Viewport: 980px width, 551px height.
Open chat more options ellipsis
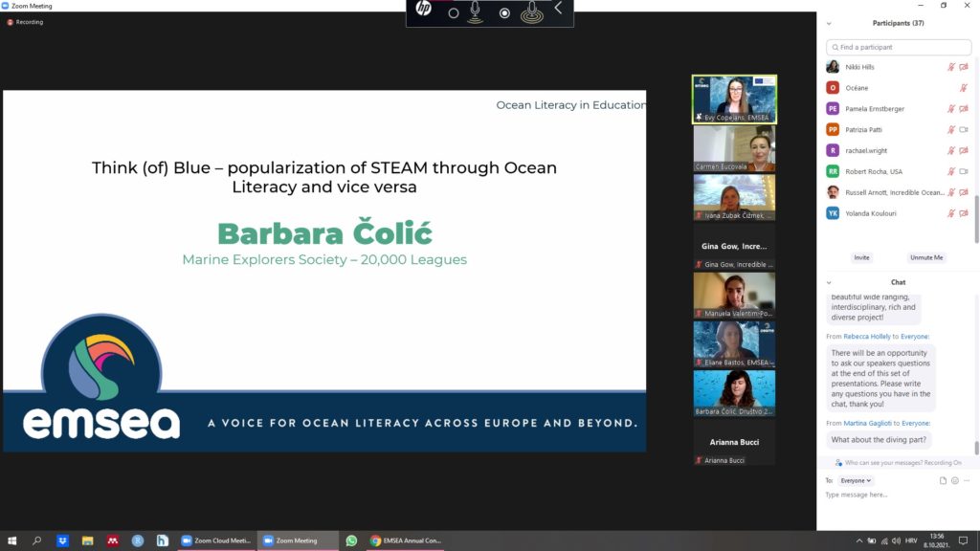[967, 480]
